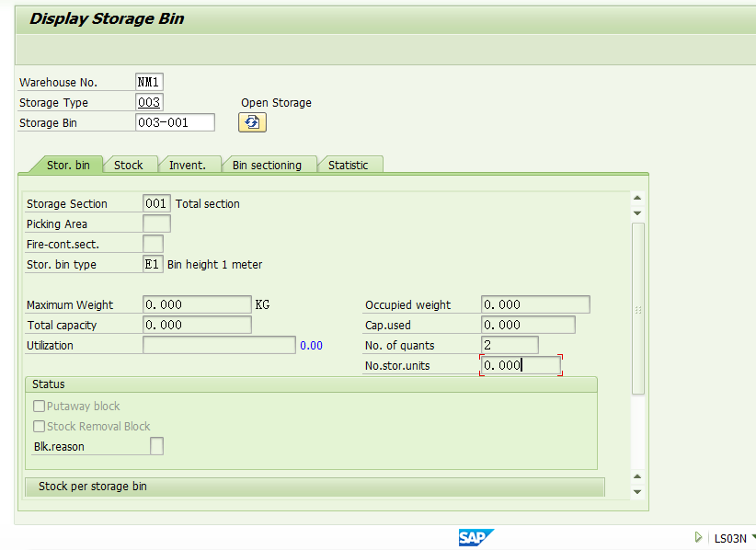Viewport: 756px width, 550px height.
Task: Switch to the Stock tab
Action: [x=130, y=165]
